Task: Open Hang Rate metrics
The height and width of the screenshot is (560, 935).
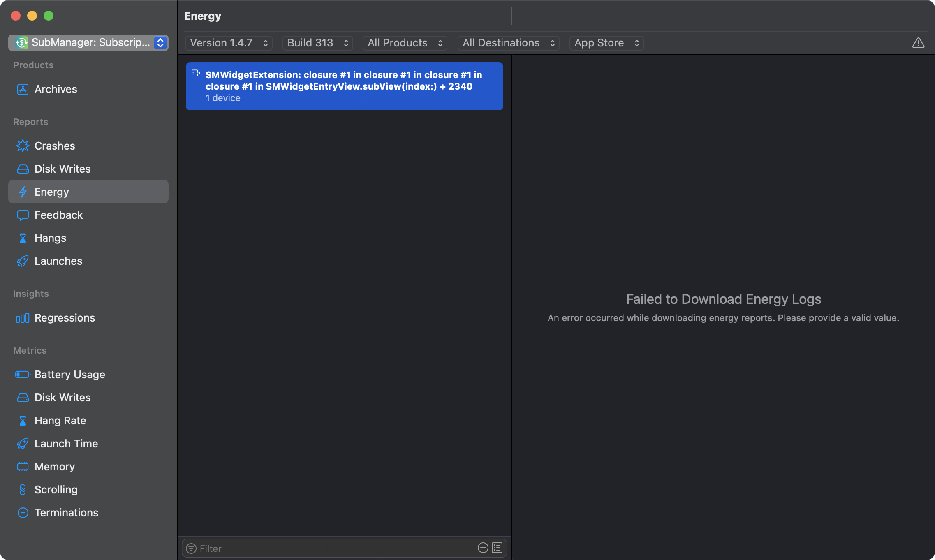Action: (x=88, y=421)
